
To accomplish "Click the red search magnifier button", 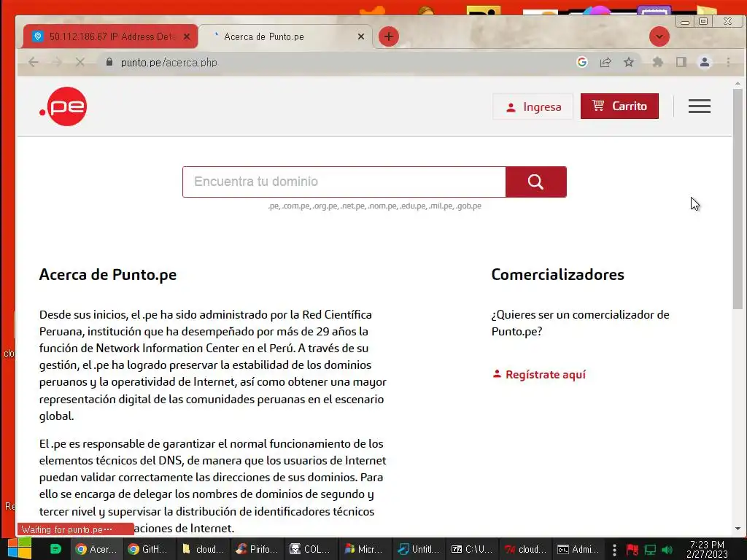I will [x=535, y=182].
